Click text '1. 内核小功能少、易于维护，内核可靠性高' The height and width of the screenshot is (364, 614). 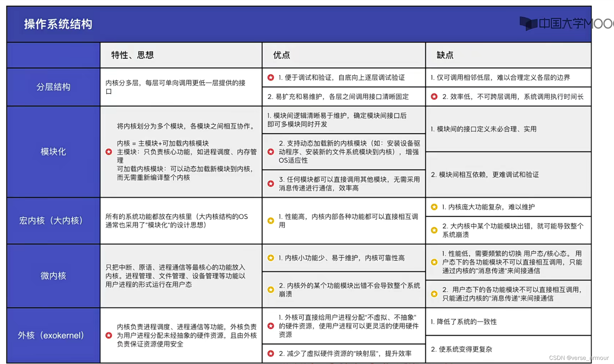[342, 258]
